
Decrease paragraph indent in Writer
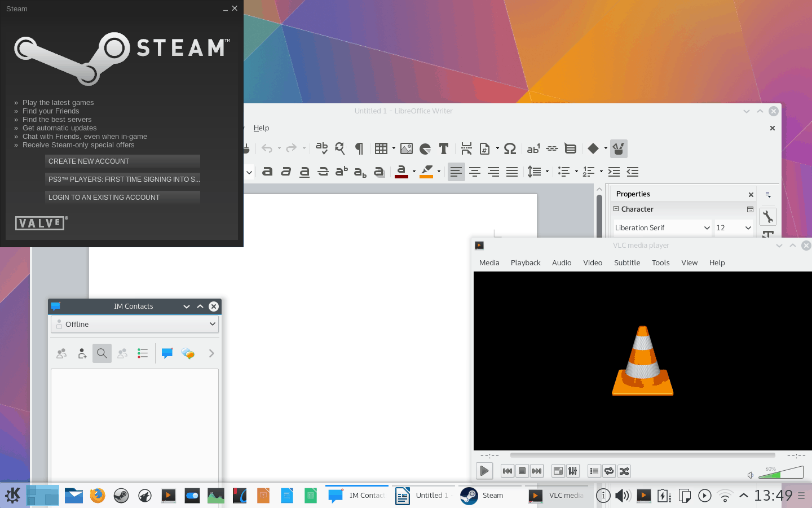[x=633, y=172]
